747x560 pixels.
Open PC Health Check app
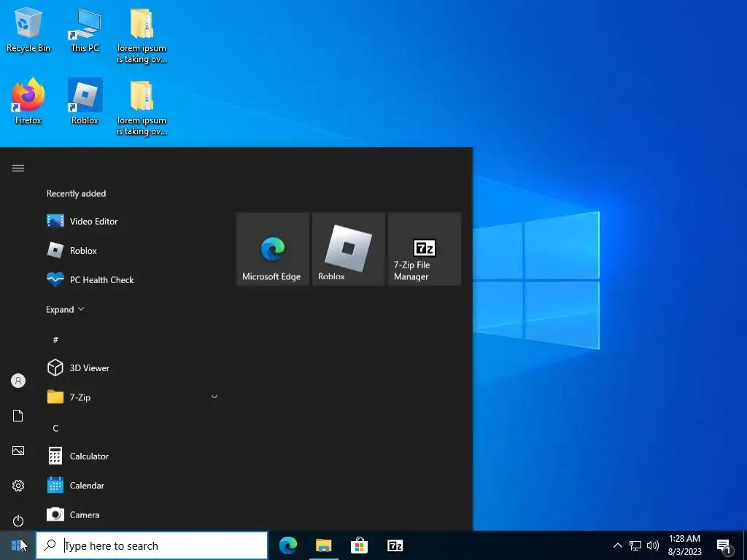133,280
